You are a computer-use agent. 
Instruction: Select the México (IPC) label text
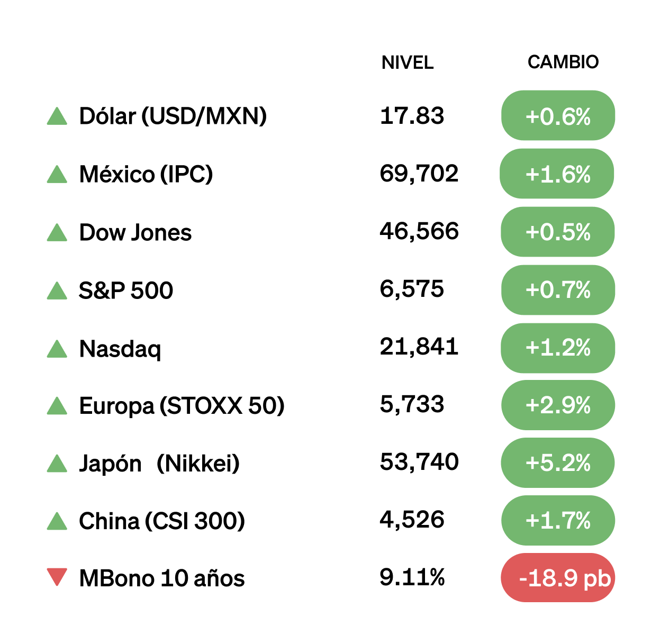(x=146, y=174)
